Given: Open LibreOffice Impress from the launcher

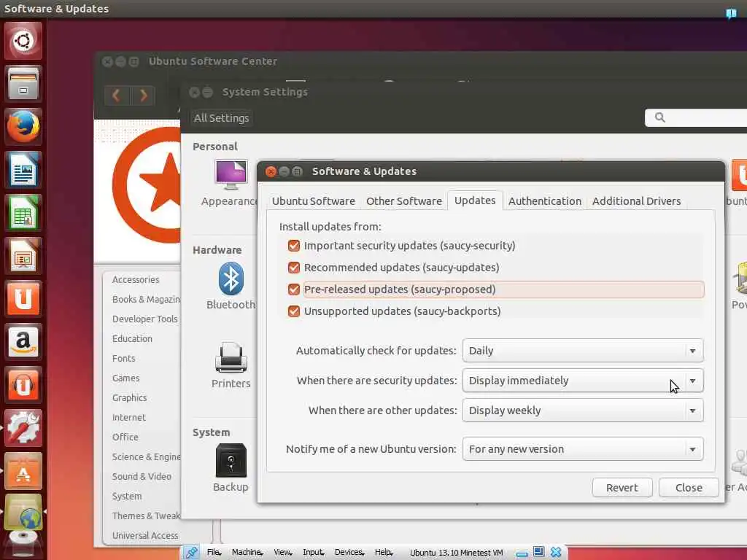Looking at the screenshot, I should point(23,256).
